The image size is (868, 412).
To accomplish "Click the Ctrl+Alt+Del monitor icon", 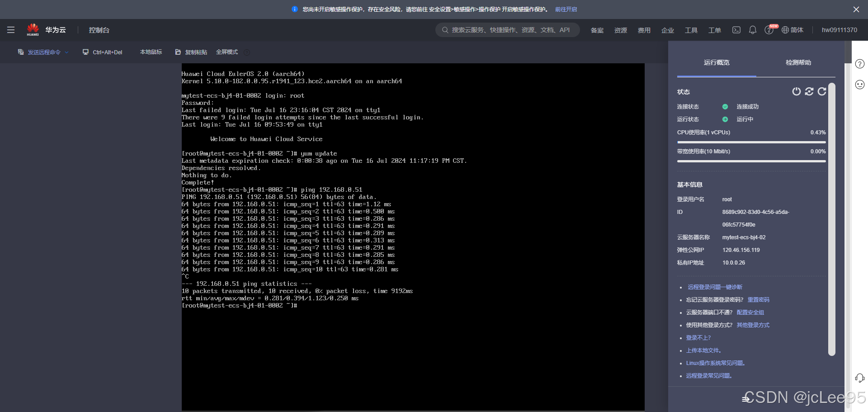I will pos(85,52).
